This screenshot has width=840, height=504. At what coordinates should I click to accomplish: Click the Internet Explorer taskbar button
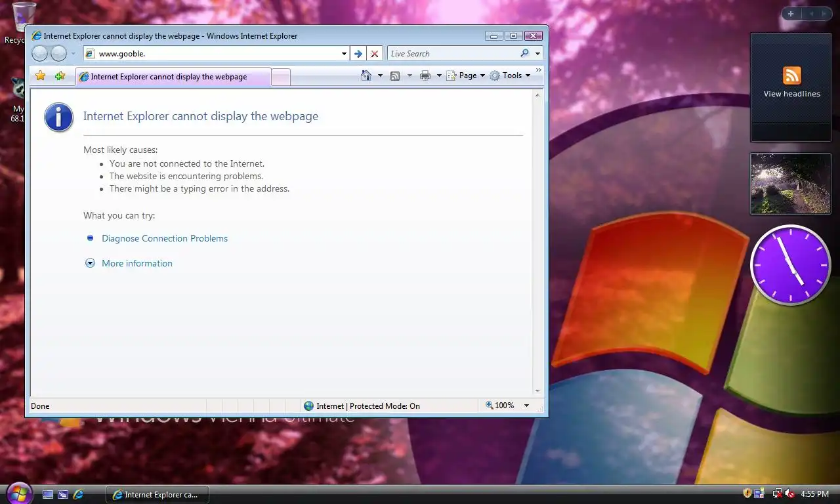(x=157, y=494)
